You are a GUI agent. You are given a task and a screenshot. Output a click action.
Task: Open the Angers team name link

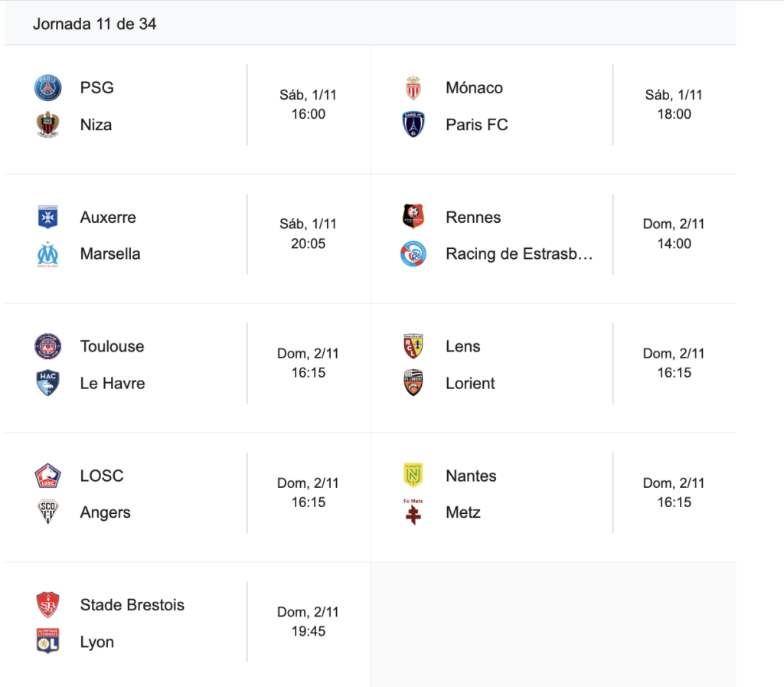pos(106,513)
